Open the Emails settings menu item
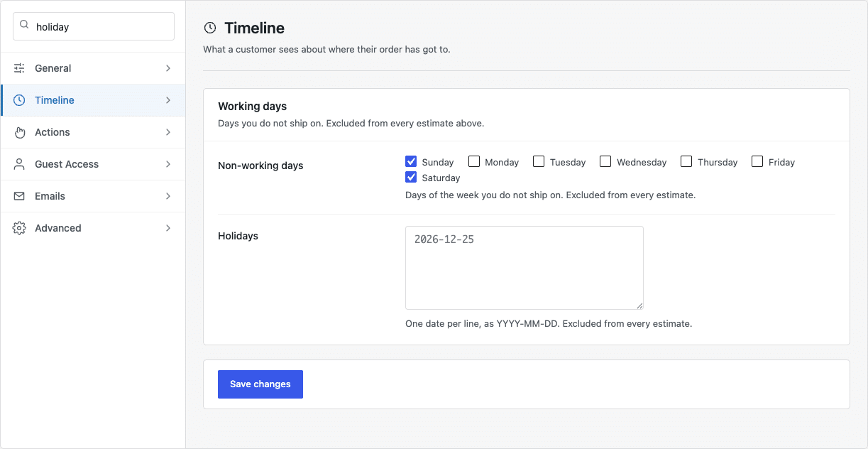 (93, 196)
